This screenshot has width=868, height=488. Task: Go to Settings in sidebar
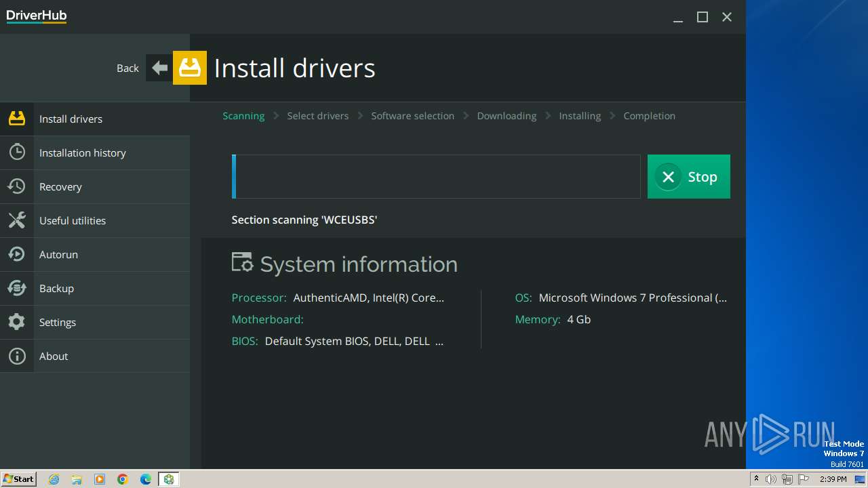tap(95, 322)
